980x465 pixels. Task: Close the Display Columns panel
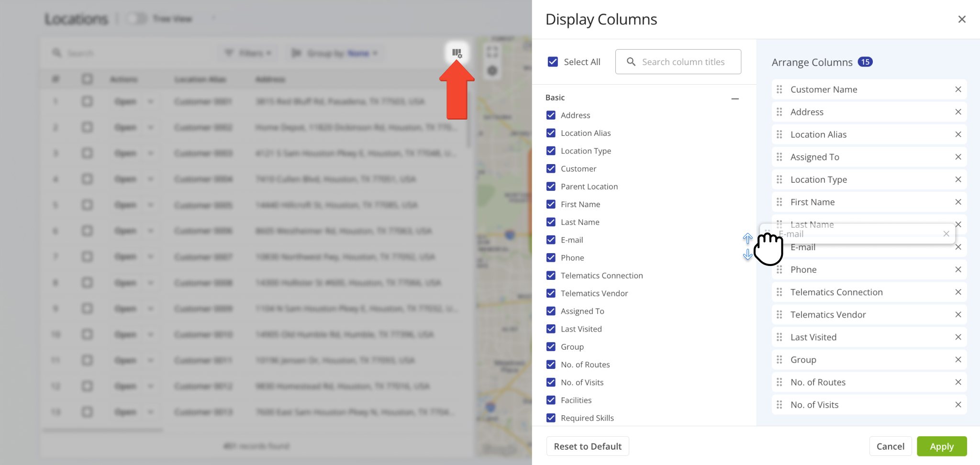click(x=962, y=19)
